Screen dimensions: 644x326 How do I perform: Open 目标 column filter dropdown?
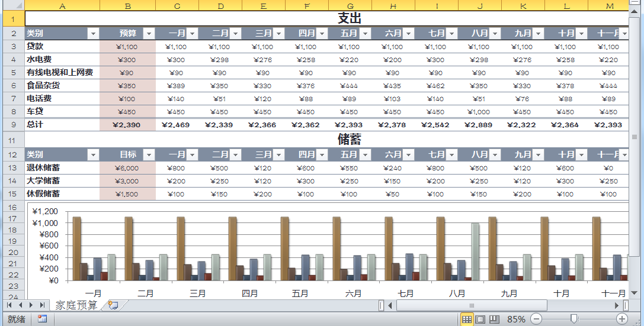149,154
